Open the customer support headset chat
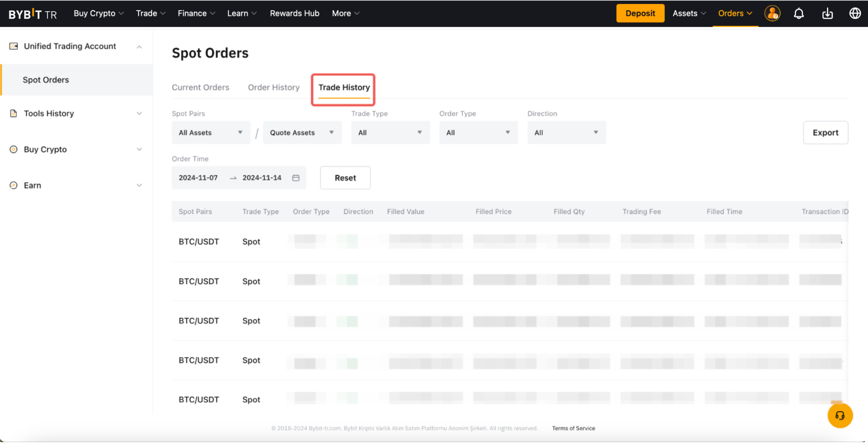868x443 pixels. point(840,416)
